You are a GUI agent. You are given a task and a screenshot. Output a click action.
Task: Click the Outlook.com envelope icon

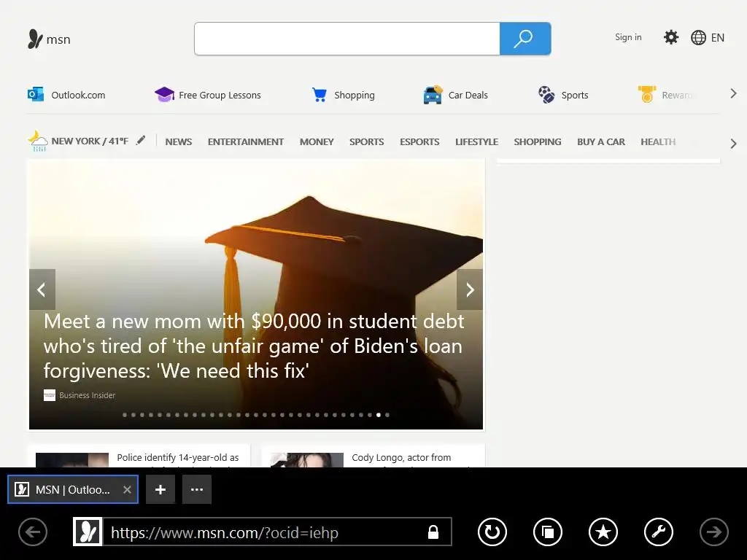click(x=36, y=94)
